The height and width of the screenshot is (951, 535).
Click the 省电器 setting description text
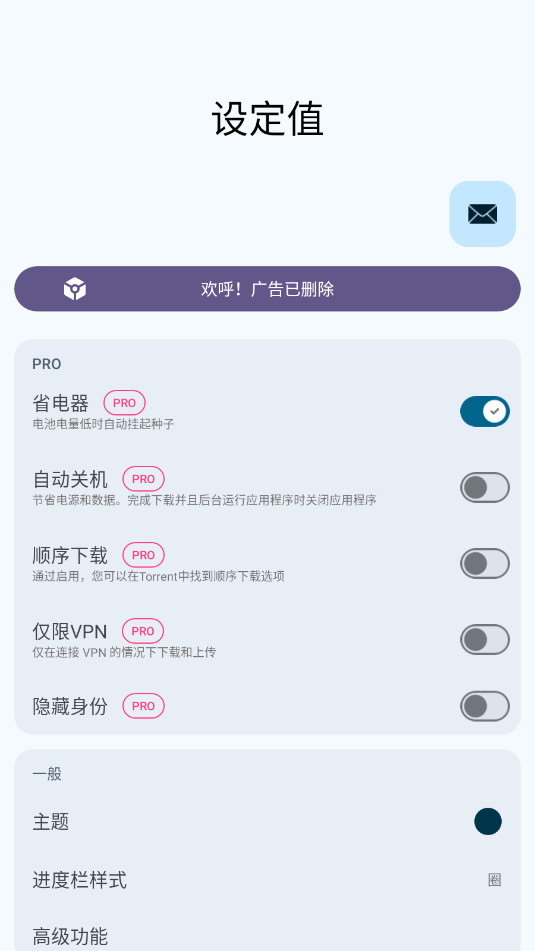click(x=103, y=424)
